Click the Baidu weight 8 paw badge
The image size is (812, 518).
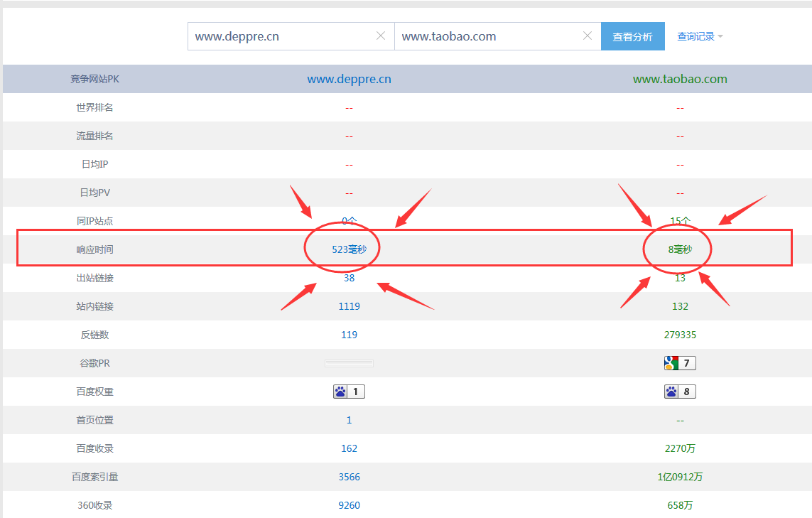tap(680, 392)
